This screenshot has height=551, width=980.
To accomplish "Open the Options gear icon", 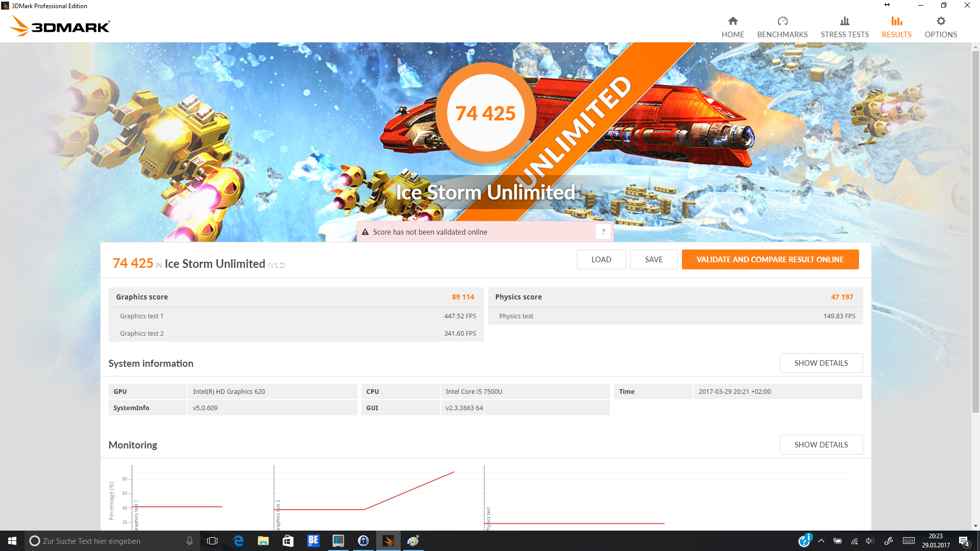I will pyautogui.click(x=940, y=21).
